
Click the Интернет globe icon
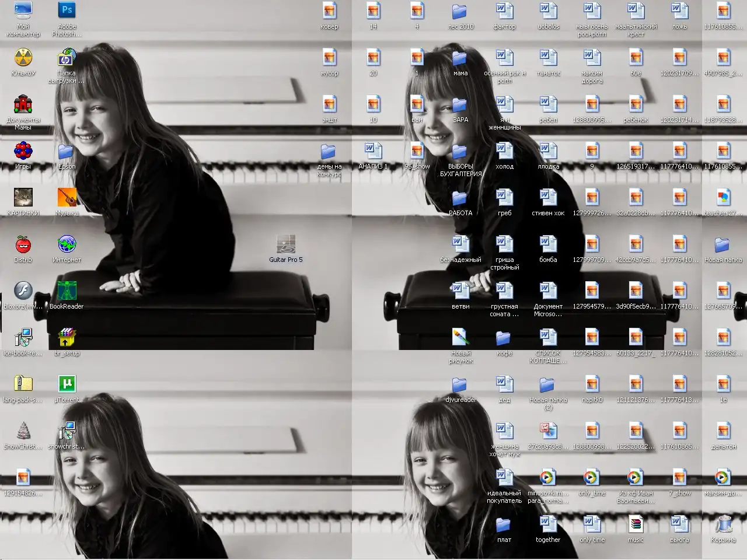pyautogui.click(x=67, y=244)
